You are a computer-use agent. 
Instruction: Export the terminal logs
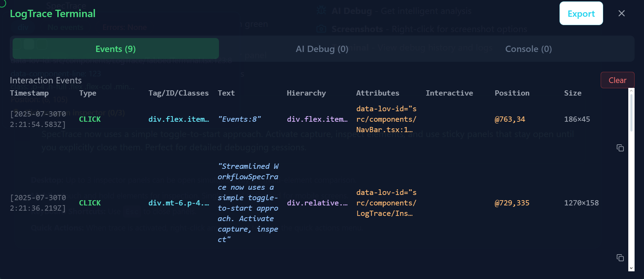(x=581, y=13)
